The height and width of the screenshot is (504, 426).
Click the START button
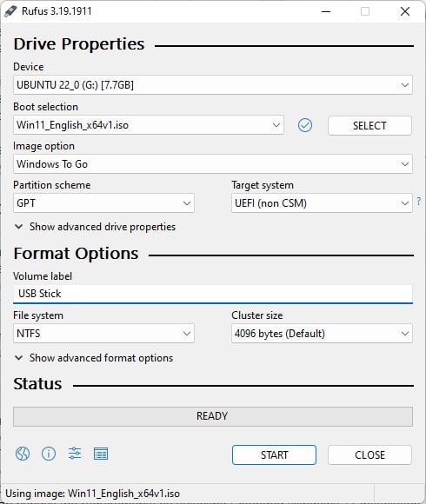point(274,454)
